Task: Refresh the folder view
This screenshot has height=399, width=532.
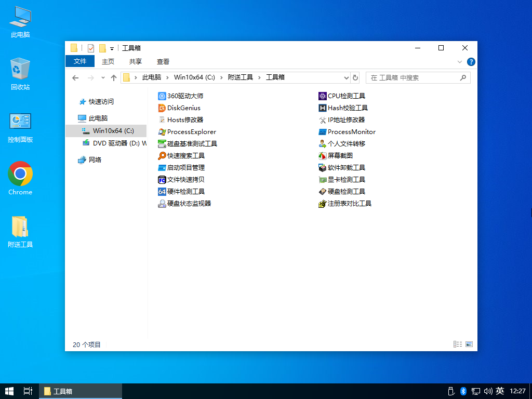Action: click(355, 78)
